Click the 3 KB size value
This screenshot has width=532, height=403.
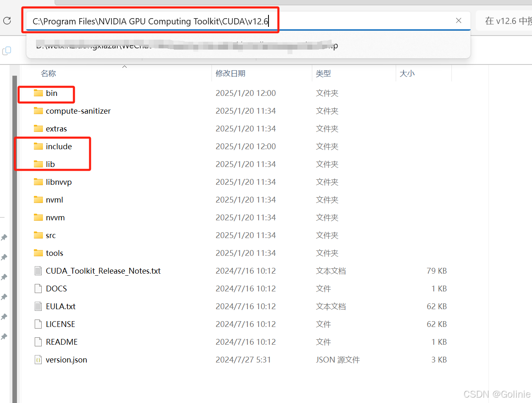pos(439,360)
